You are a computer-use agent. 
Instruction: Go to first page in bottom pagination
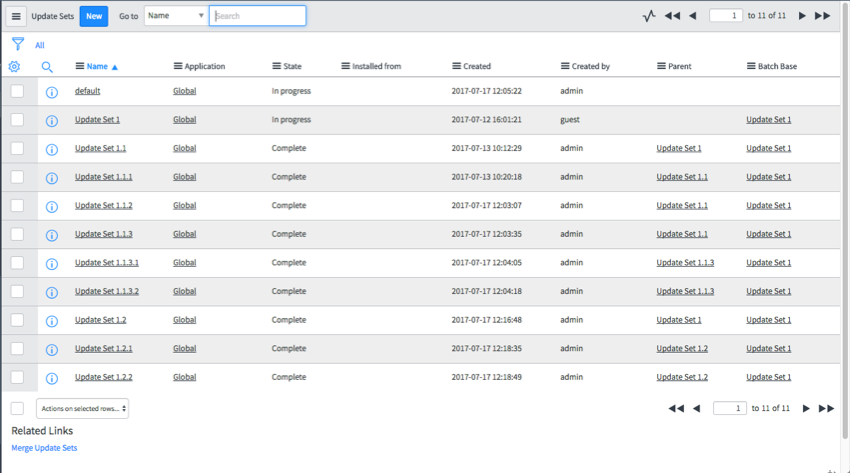pos(676,409)
